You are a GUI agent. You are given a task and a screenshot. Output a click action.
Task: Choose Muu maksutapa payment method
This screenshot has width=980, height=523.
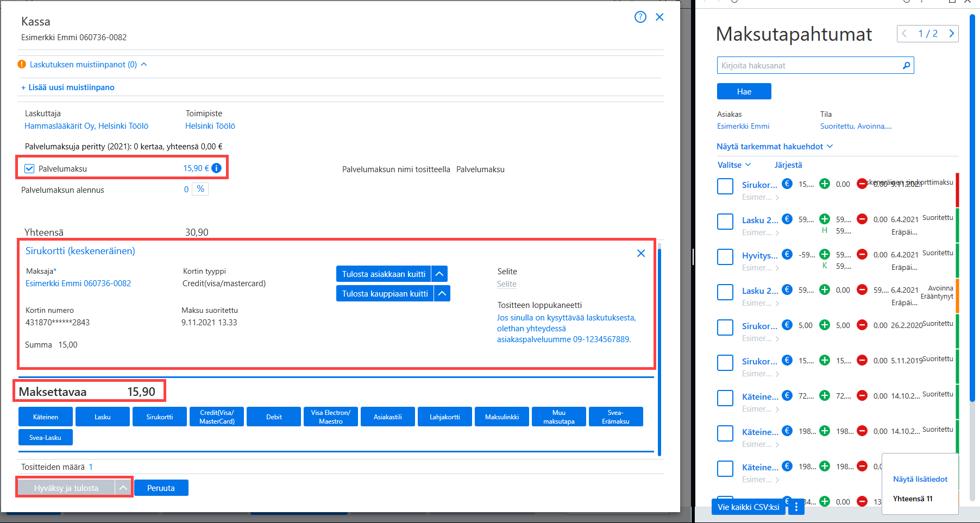(559, 417)
